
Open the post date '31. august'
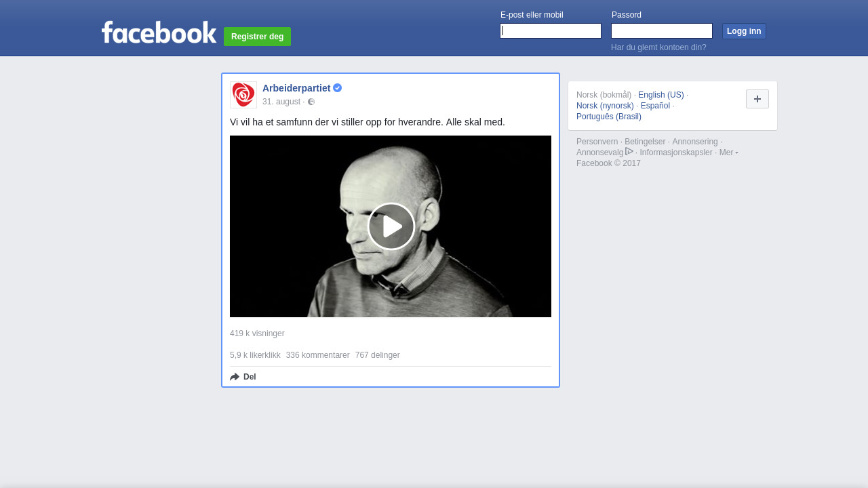(x=281, y=102)
